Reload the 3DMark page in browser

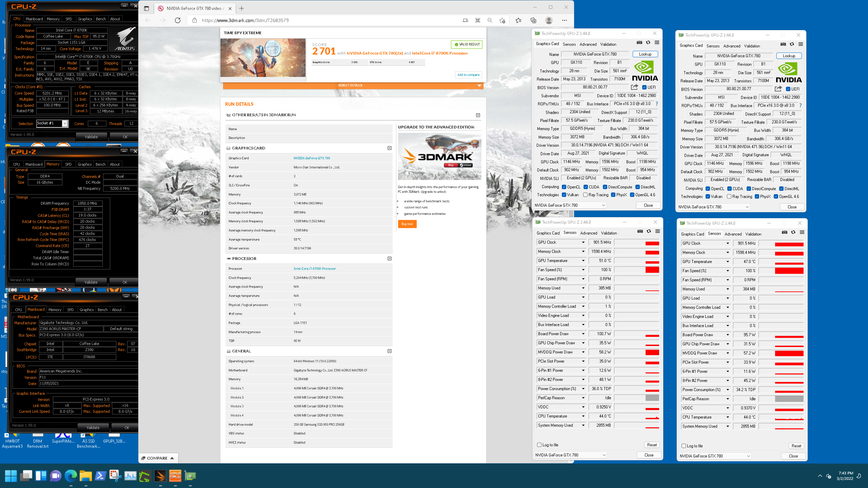coord(177,20)
